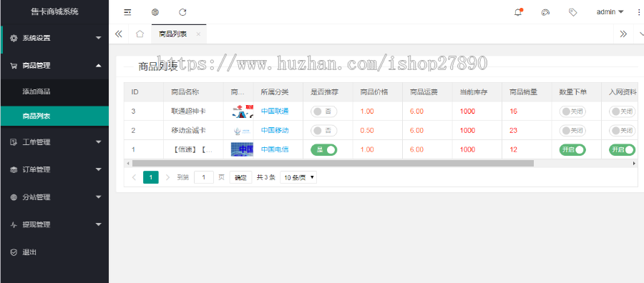Collapse the 商品管理 menu

98,66
